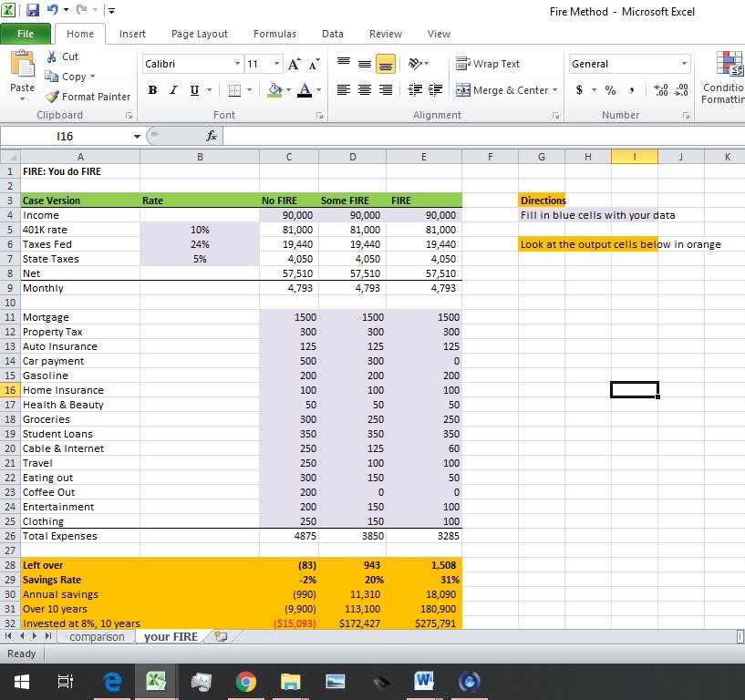
Task: Toggle Wrap Text for the cell
Action: coord(488,64)
